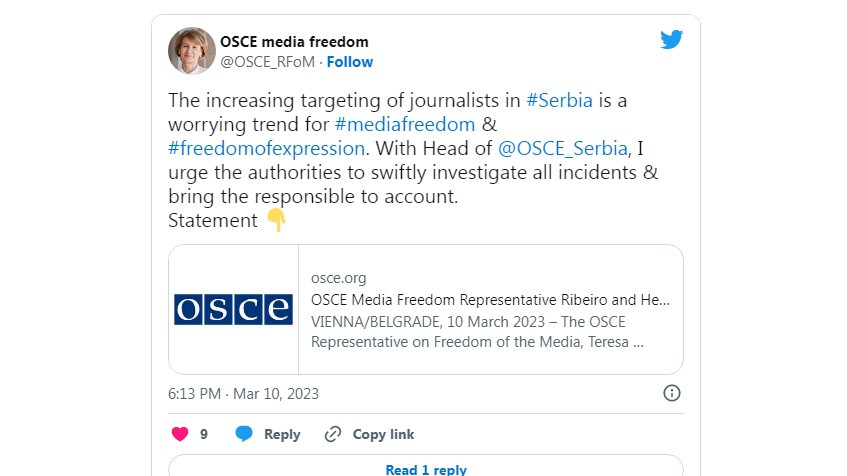This screenshot has width=847, height=476.
Task: Click the Reply button label
Action: 282,434
